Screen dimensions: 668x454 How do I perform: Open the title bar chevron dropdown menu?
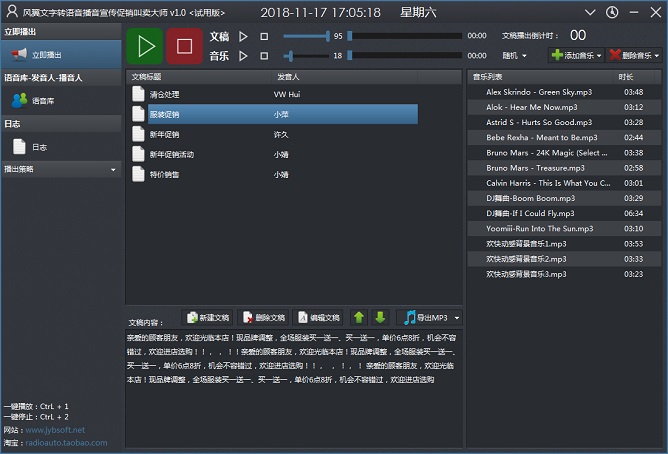pyautogui.click(x=590, y=12)
